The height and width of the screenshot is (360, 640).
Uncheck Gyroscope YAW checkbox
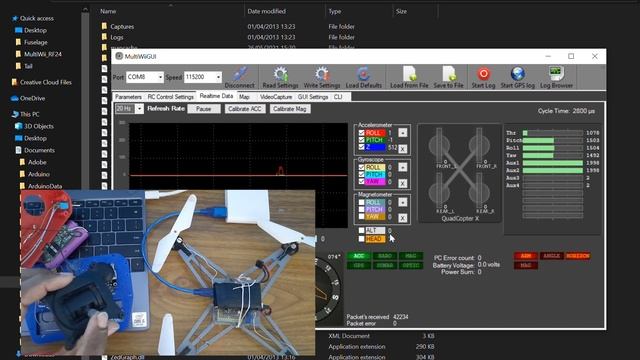(361, 182)
